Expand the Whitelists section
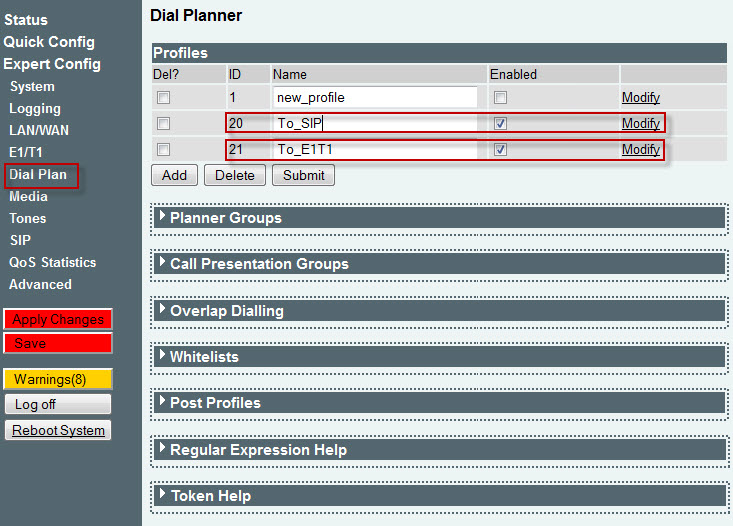This screenshot has width=733, height=526. 439,357
